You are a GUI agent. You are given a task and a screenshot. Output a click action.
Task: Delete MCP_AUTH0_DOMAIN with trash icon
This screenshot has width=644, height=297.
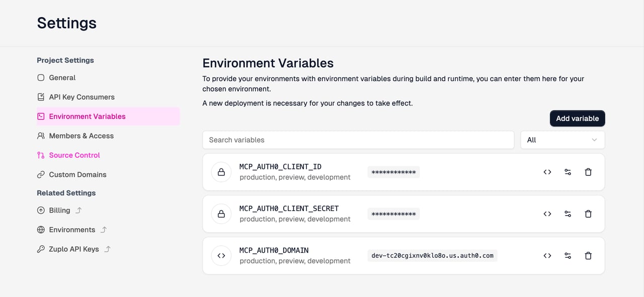tap(588, 255)
